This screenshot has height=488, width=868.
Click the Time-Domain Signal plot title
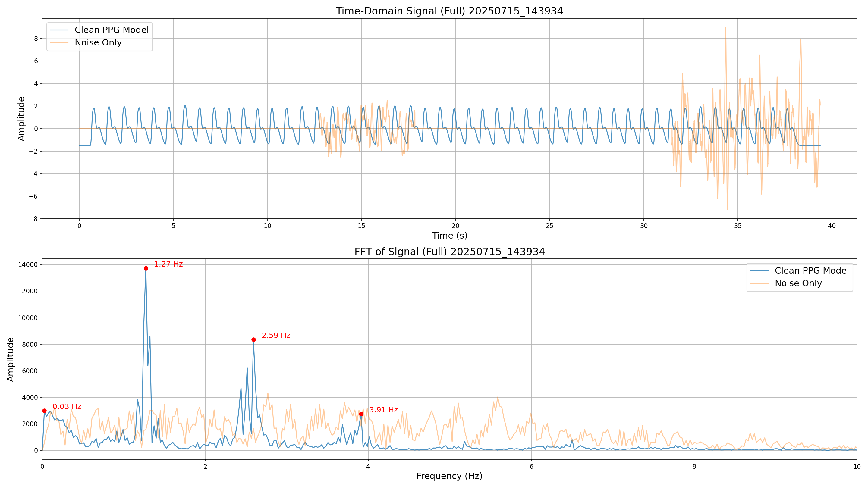449,11
